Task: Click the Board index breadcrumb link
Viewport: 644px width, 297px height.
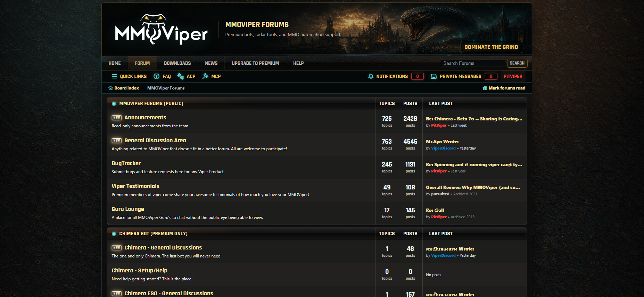Action: 126,88
